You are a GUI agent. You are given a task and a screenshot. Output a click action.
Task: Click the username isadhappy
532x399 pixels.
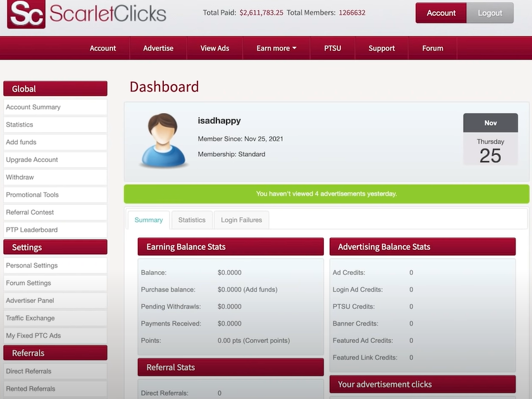[x=219, y=120]
